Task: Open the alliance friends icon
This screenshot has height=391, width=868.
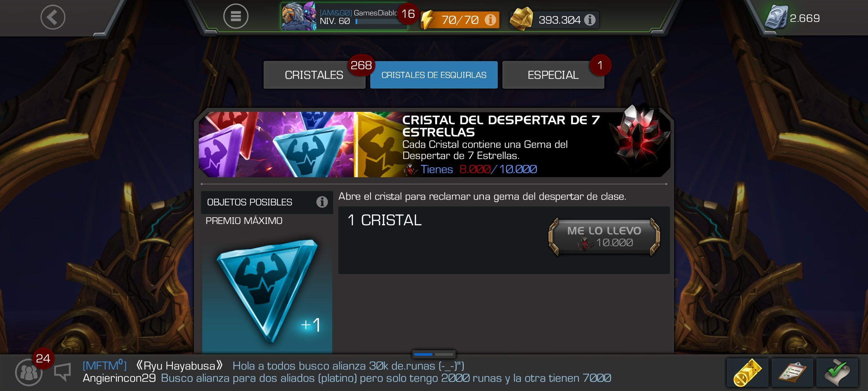Action: point(29,372)
